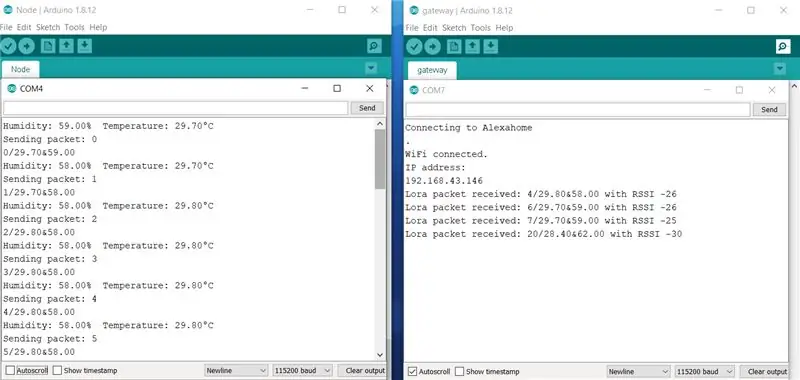800x380 pixels.
Task: Open File menu in Node window
Action: [6, 27]
